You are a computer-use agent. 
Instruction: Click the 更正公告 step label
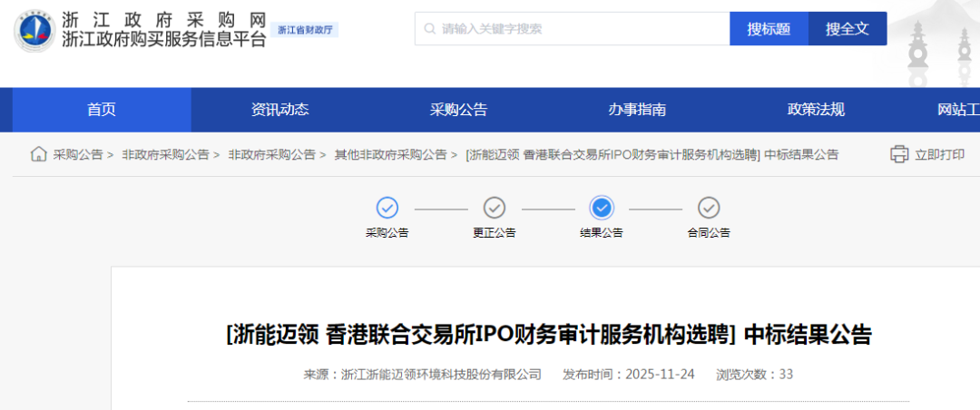coord(495,233)
